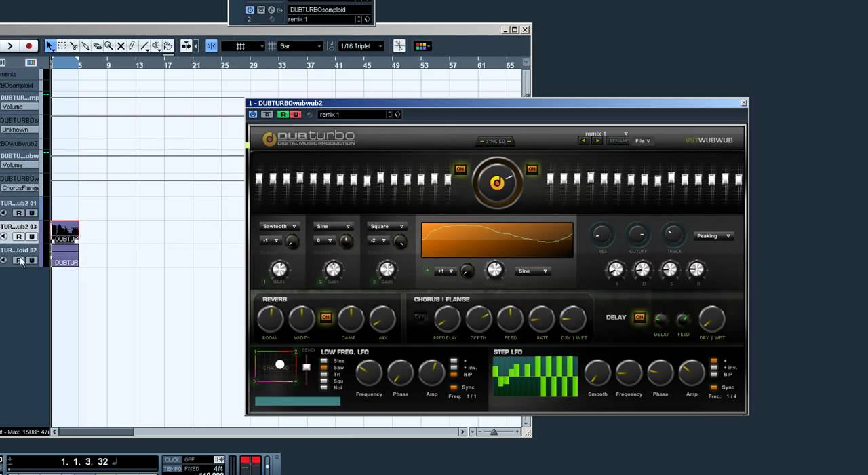Toggle Write W on TUR...ub2 01 track
This screenshot has width=868, height=475.
(x=31, y=213)
